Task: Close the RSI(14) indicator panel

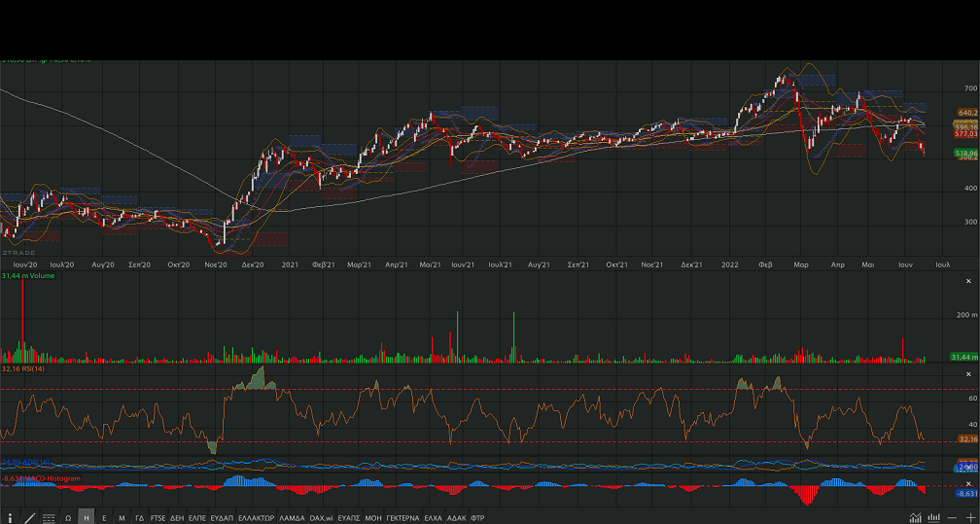Action: (x=967, y=374)
